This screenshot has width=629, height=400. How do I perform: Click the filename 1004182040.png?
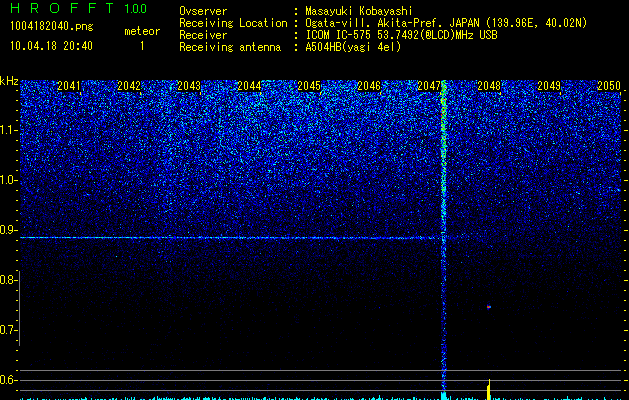tap(52, 26)
